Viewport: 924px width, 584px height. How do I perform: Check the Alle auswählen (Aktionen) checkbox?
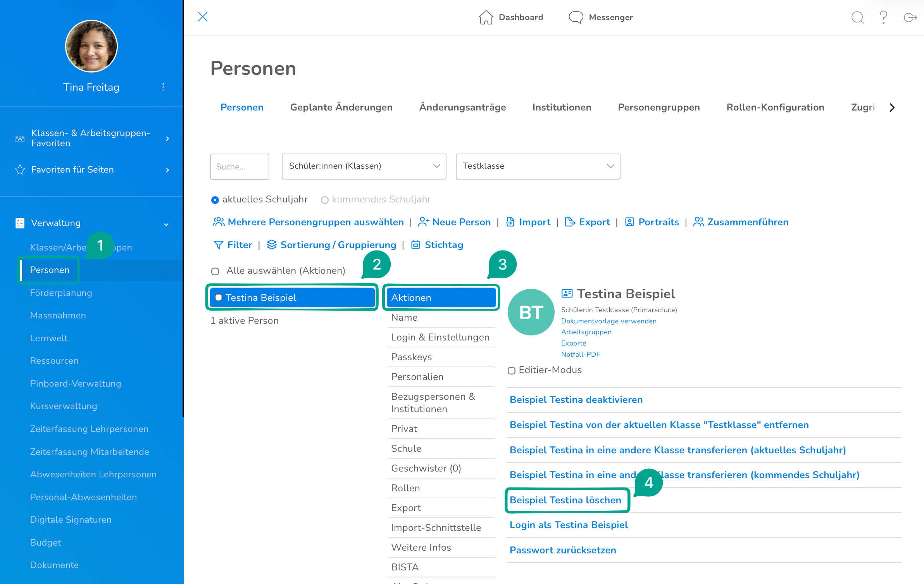click(215, 271)
